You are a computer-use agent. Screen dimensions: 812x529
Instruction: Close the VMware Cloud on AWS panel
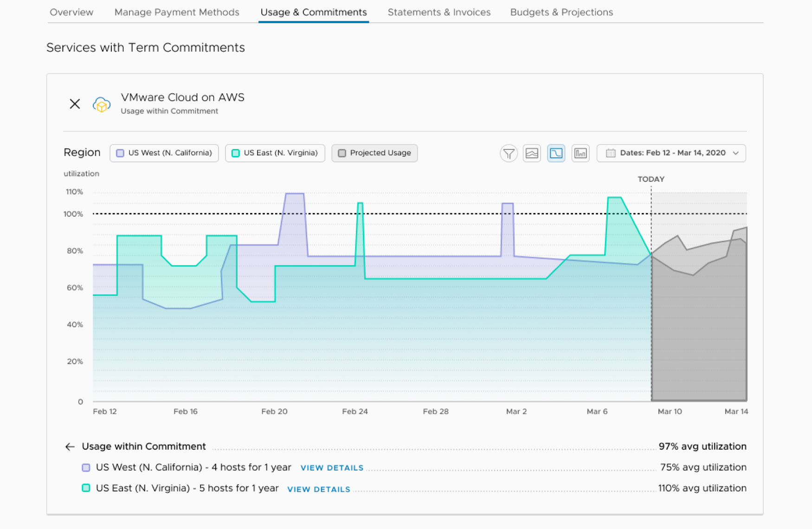(75, 104)
